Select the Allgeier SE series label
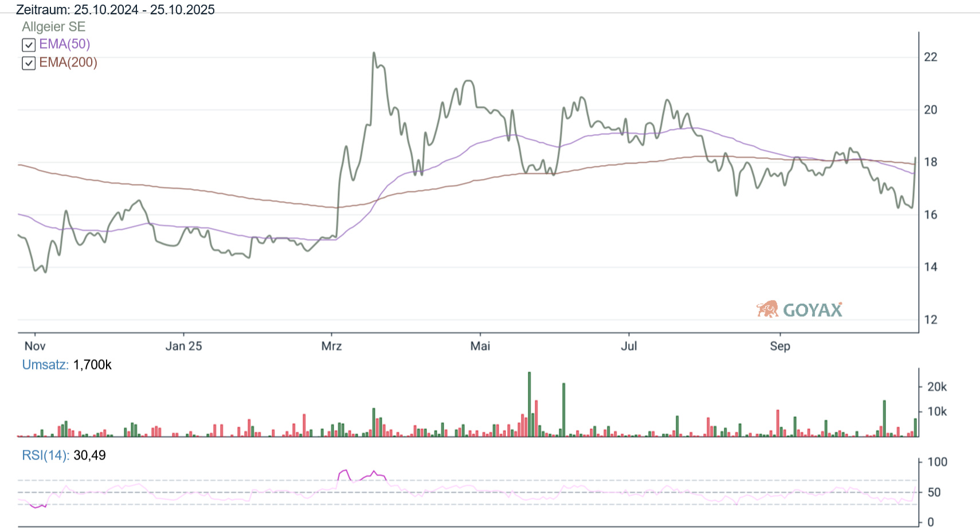The image size is (980, 530). click(53, 27)
